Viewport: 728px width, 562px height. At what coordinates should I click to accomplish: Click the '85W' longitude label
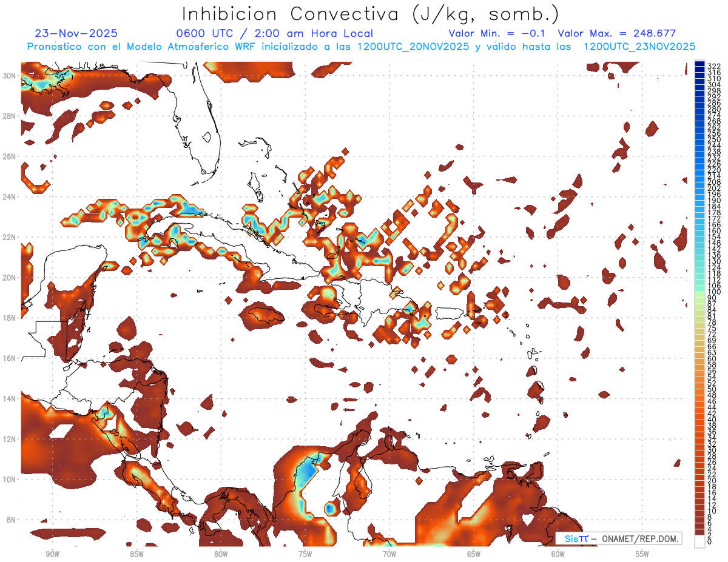coord(136,554)
